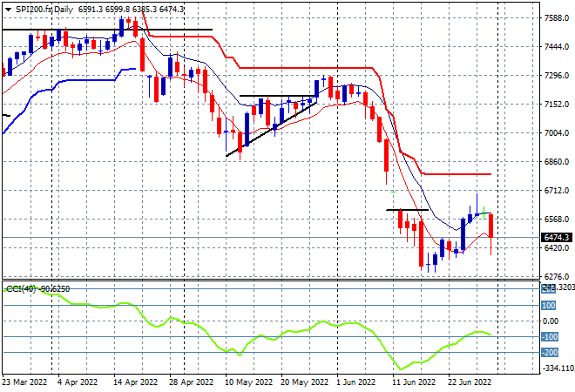The height and width of the screenshot is (392, 575).
Task: Click the CCI(40) -90.6250 indicator label
Action: [x=38, y=289]
